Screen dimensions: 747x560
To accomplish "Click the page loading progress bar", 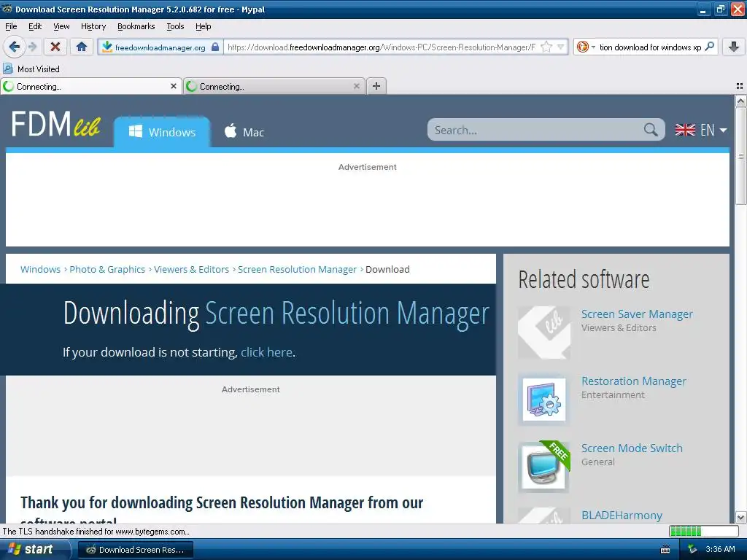I will click(704, 531).
